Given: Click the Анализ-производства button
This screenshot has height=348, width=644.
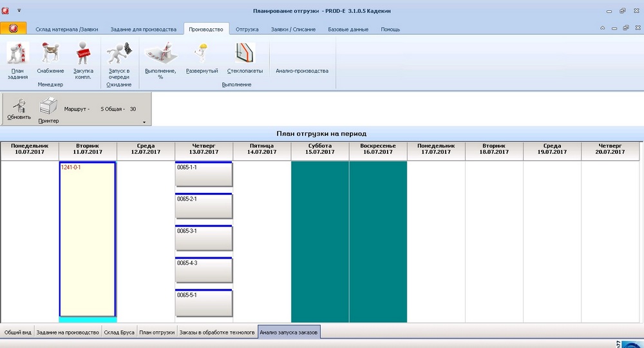Looking at the screenshot, I should tap(302, 71).
